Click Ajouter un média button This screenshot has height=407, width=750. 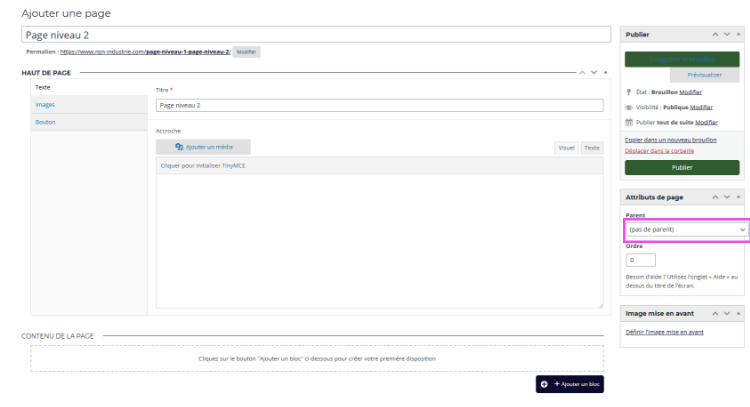[203, 147]
